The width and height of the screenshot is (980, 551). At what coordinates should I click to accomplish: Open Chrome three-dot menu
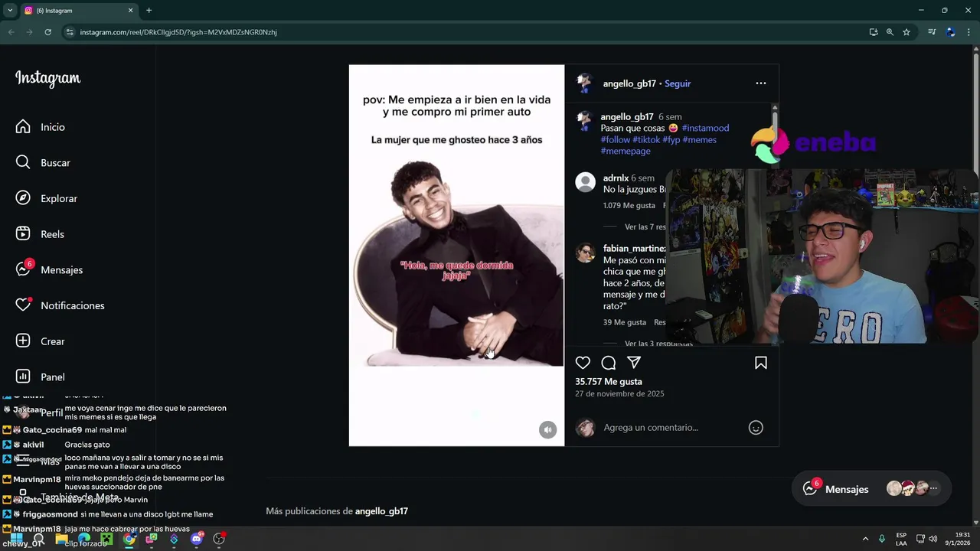click(969, 32)
